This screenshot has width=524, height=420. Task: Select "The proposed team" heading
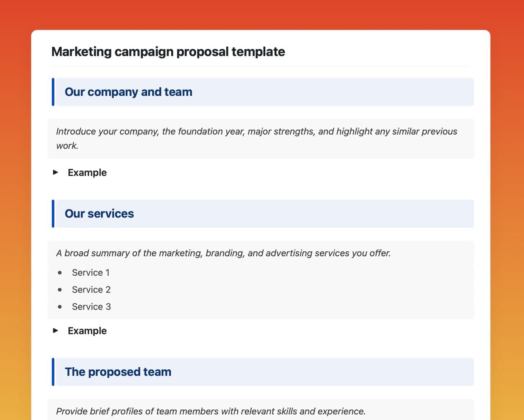point(118,372)
